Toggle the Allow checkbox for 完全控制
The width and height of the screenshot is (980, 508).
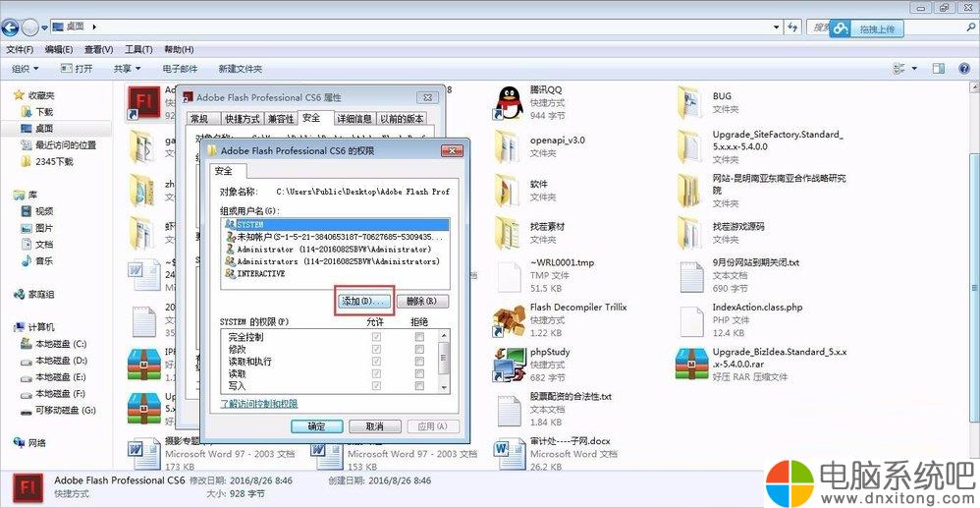point(376,337)
